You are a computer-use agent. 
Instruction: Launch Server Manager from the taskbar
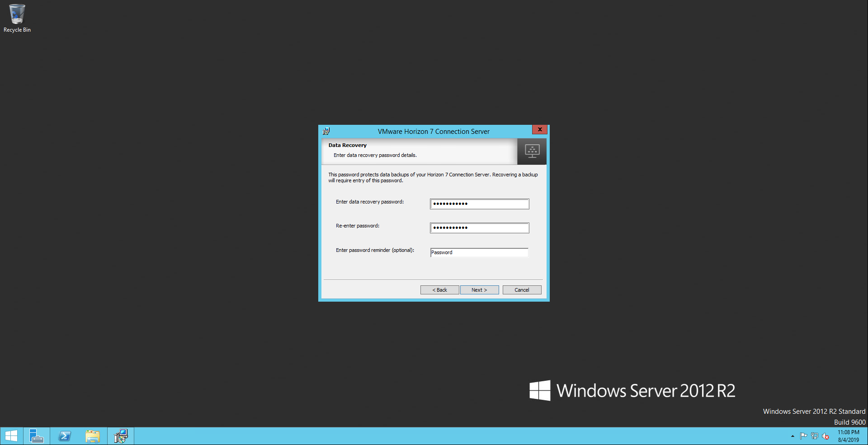tap(36, 436)
